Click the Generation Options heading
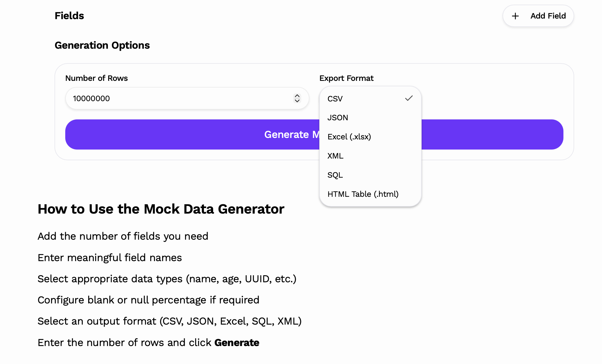Image resolution: width=602 pixels, height=364 pixels. pos(102,45)
